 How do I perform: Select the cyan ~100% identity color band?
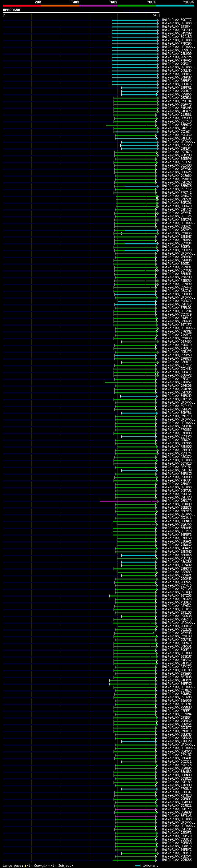coord(175,6)
